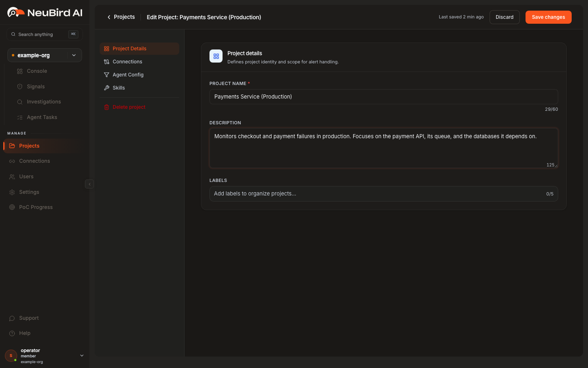Click the Labels input field
588x368 pixels.
point(384,194)
